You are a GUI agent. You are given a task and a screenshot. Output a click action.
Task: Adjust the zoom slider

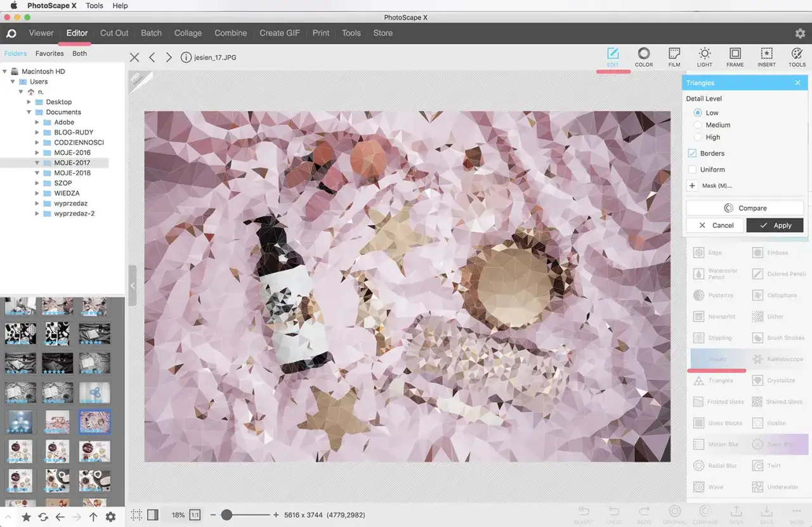pyautogui.click(x=227, y=515)
